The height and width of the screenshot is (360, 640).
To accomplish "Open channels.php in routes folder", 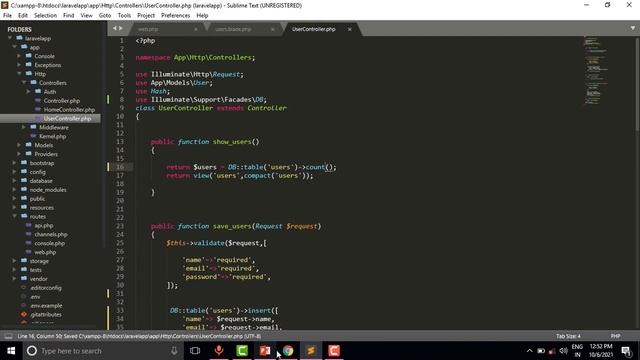I will [x=51, y=234].
